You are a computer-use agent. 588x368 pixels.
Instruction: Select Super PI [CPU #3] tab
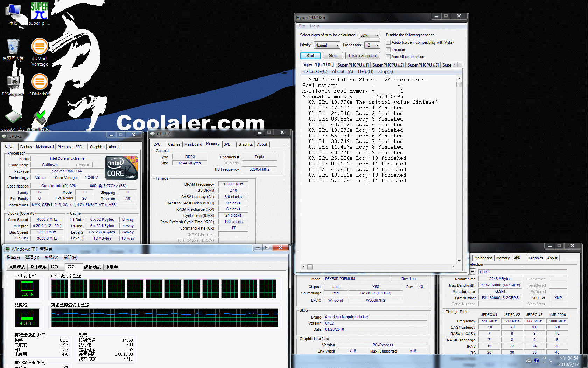pyautogui.click(x=423, y=65)
